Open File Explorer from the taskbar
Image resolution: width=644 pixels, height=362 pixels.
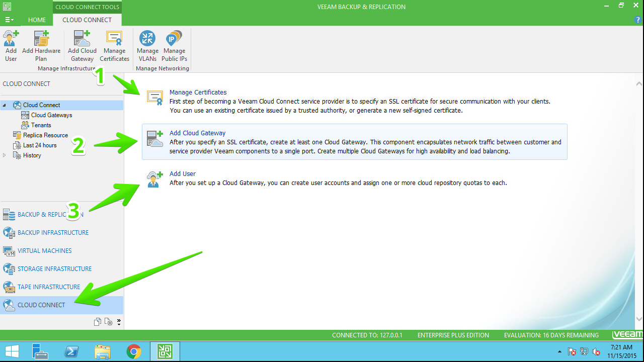click(x=102, y=351)
